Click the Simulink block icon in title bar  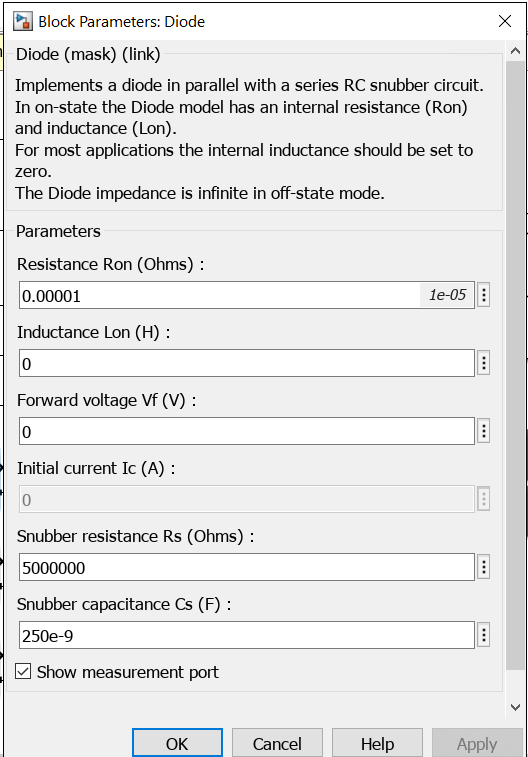(x=23, y=22)
